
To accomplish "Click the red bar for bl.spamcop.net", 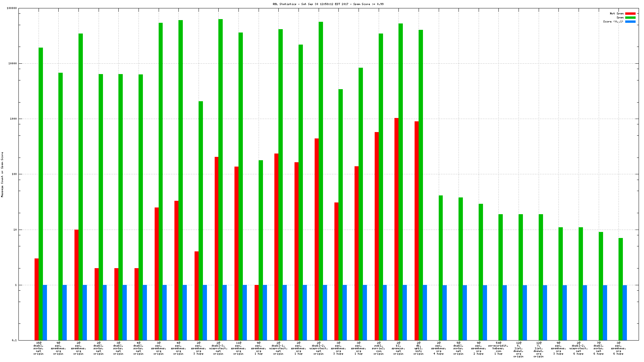I will coord(396,228).
